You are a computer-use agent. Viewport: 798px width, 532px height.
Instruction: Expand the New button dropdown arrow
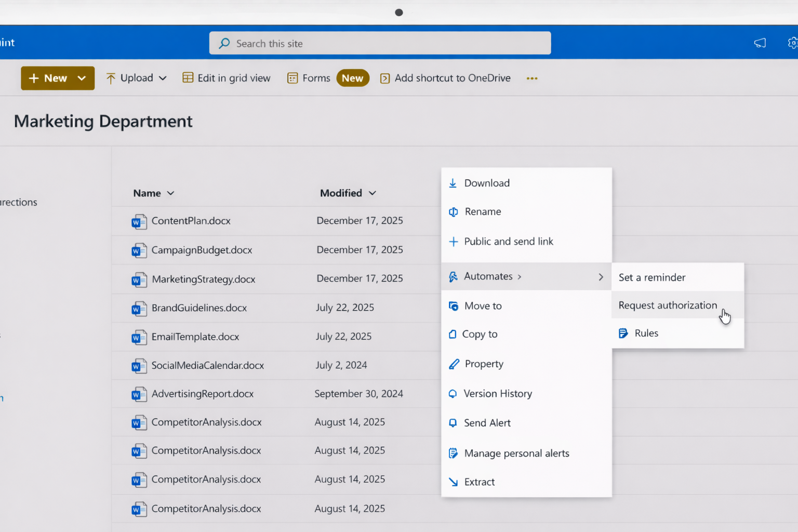point(82,78)
